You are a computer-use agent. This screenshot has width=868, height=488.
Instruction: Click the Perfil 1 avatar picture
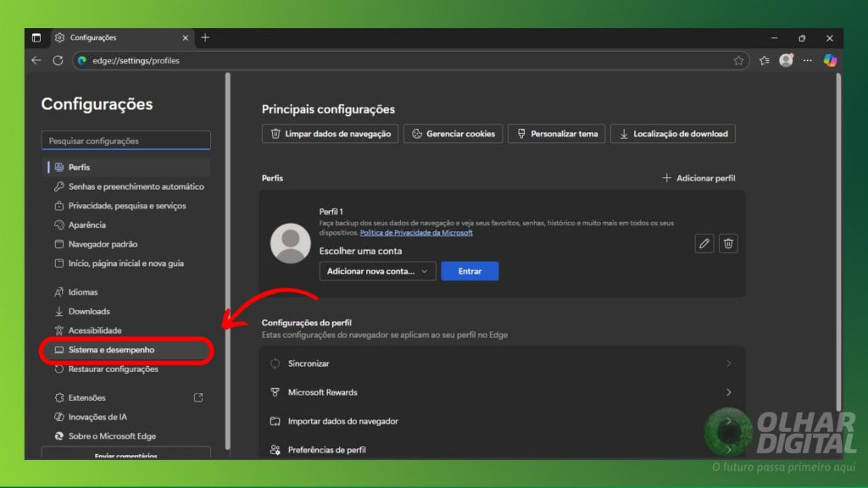click(x=291, y=243)
